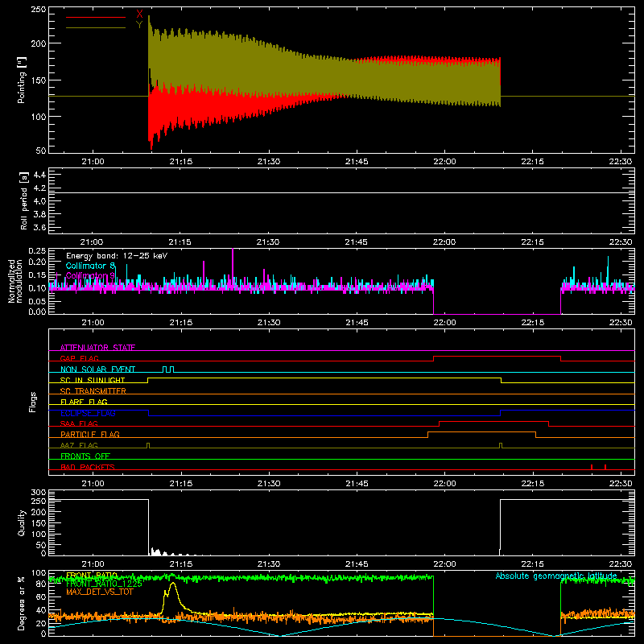Image resolution: width=644 pixels, height=644 pixels.
Task: Click the BAD_PACKETS label
Action: [88, 467]
